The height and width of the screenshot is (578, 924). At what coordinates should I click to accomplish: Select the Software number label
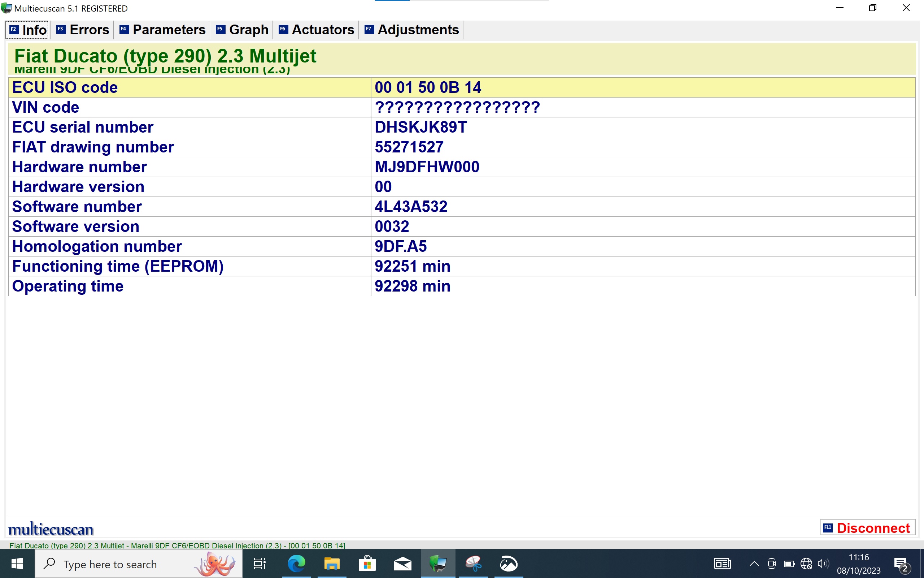click(77, 207)
